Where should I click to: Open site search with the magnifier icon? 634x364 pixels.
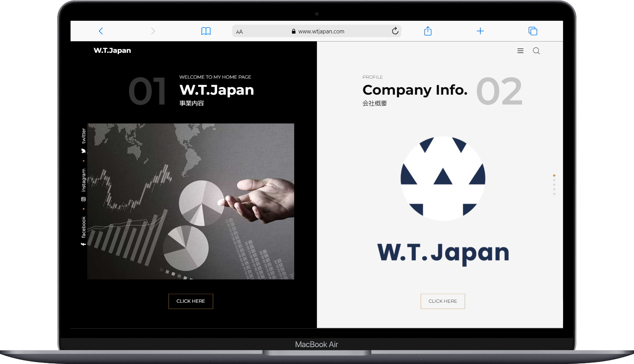point(536,51)
